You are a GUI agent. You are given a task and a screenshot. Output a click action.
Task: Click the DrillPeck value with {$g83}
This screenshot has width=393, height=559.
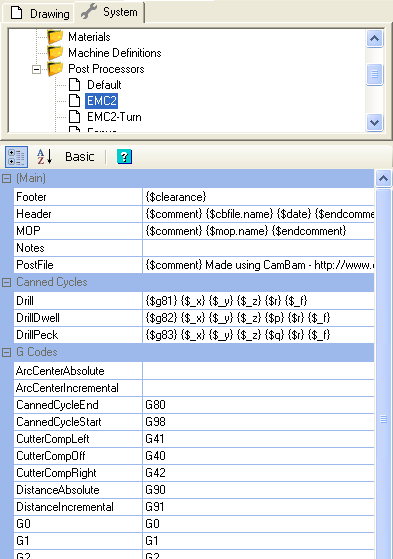258,335
